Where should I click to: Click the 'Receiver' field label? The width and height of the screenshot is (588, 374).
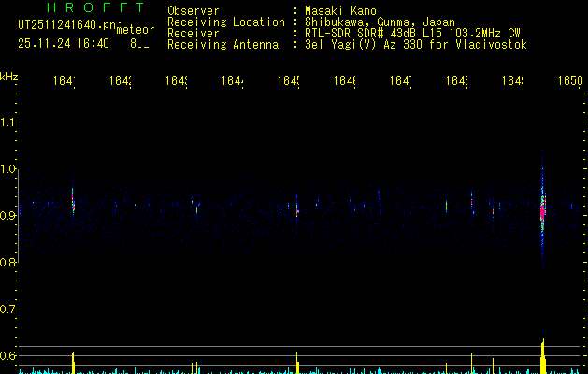point(194,34)
